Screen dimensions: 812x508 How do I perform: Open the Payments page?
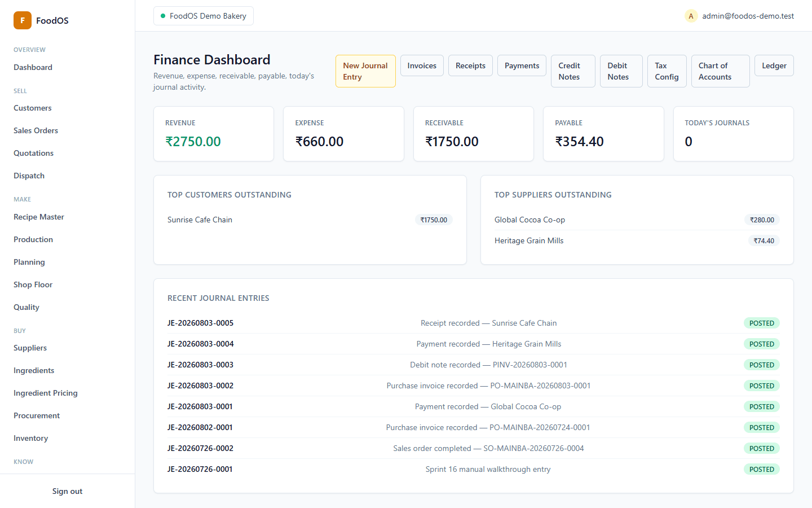(522, 65)
